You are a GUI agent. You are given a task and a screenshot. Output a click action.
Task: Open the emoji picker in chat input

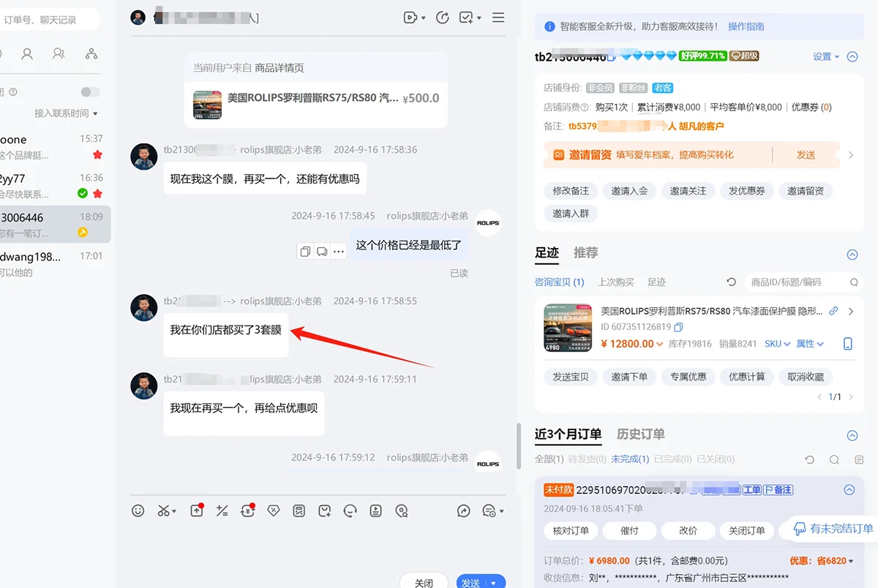point(138,510)
